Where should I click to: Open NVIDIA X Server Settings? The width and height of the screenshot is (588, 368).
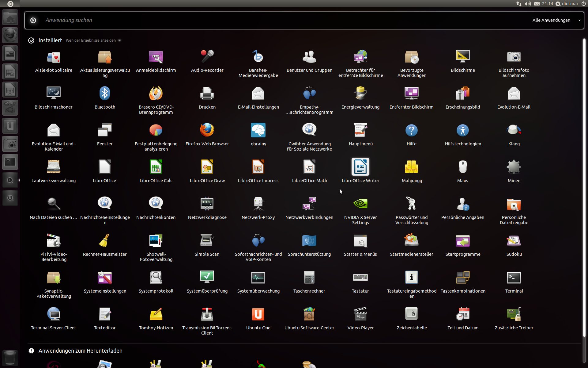pos(360,211)
